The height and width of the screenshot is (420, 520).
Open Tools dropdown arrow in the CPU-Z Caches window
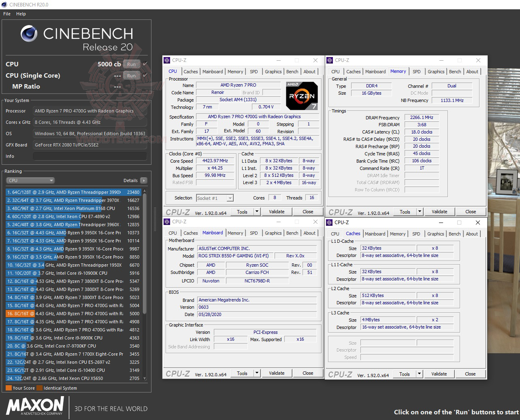point(419,374)
